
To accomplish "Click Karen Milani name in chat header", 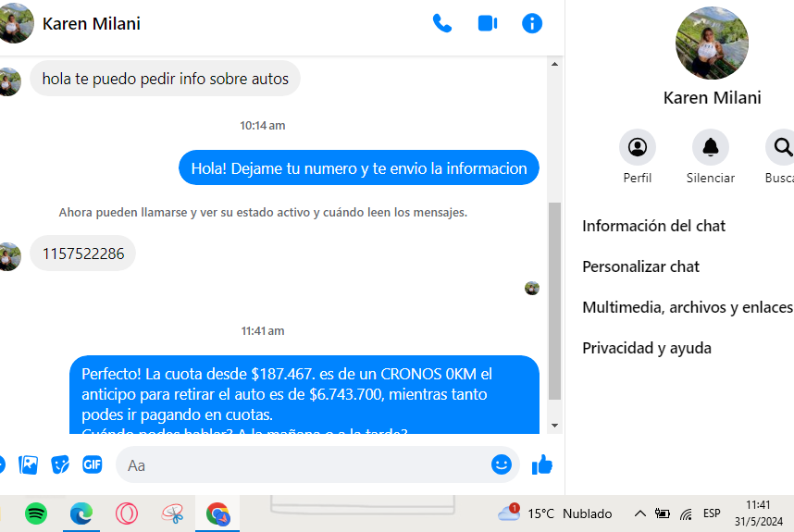I will click(x=91, y=23).
